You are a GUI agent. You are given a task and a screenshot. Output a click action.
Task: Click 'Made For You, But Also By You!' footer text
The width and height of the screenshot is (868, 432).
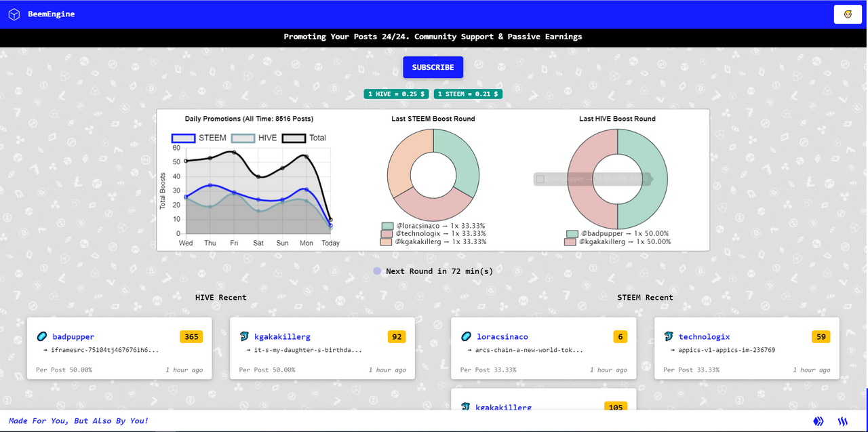[78, 421]
